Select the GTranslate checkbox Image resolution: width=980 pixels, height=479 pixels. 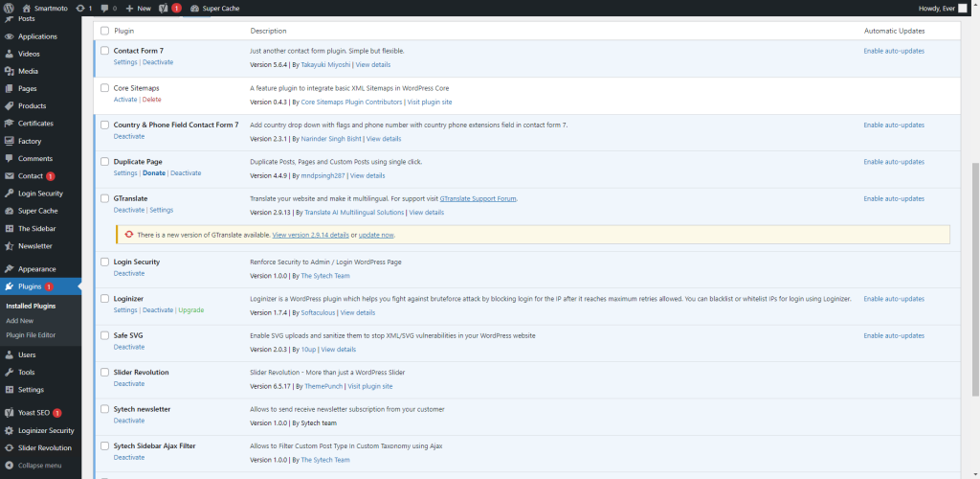pyautogui.click(x=105, y=198)
